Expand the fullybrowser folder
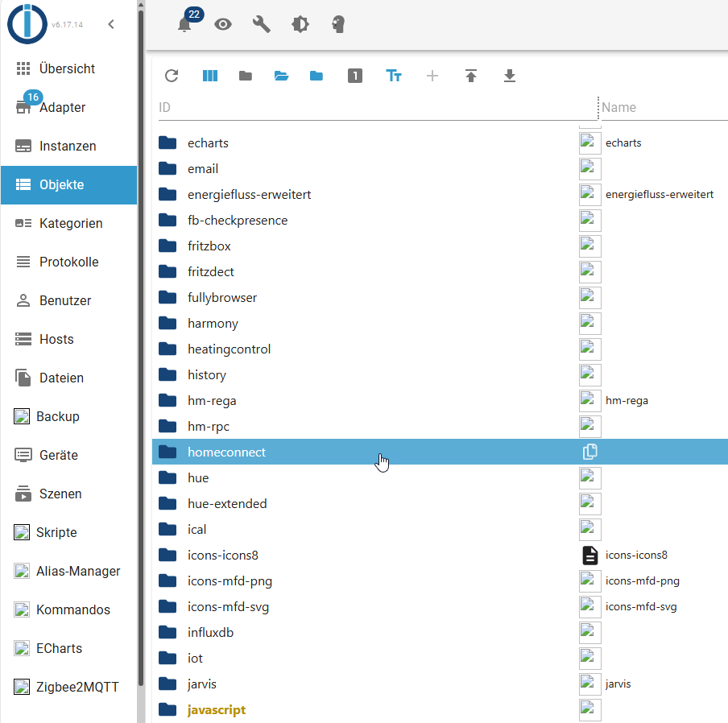Screen dimensions: 728x723 point(168,297)
